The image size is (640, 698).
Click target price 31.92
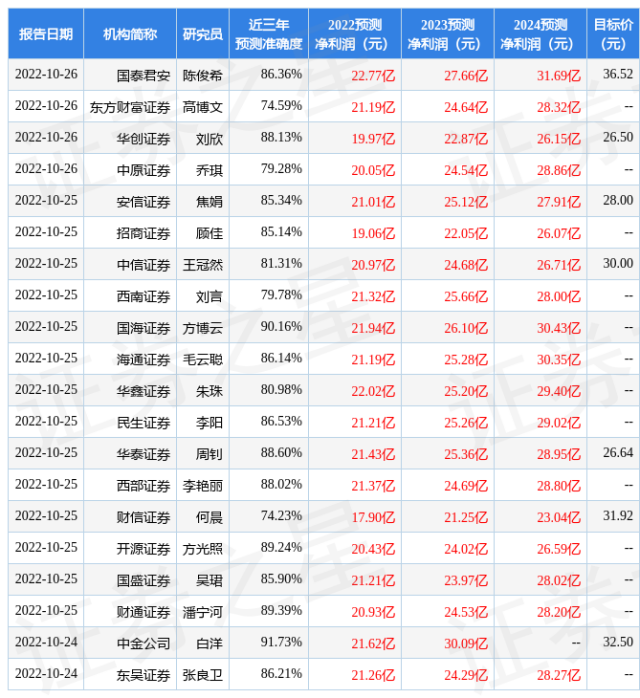(618, 515)
